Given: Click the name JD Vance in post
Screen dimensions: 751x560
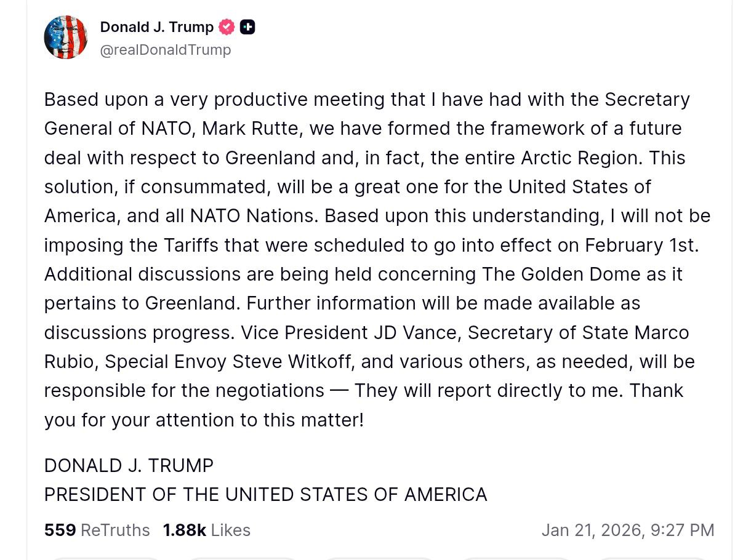Looking at the screenshot, I should pyautogui.click(x=415, y=332).
